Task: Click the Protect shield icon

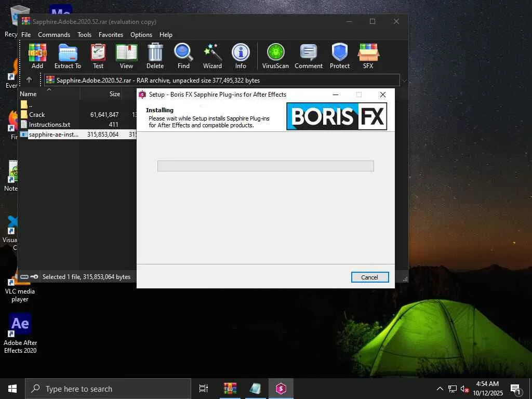Action: click(x=340, y=56)
